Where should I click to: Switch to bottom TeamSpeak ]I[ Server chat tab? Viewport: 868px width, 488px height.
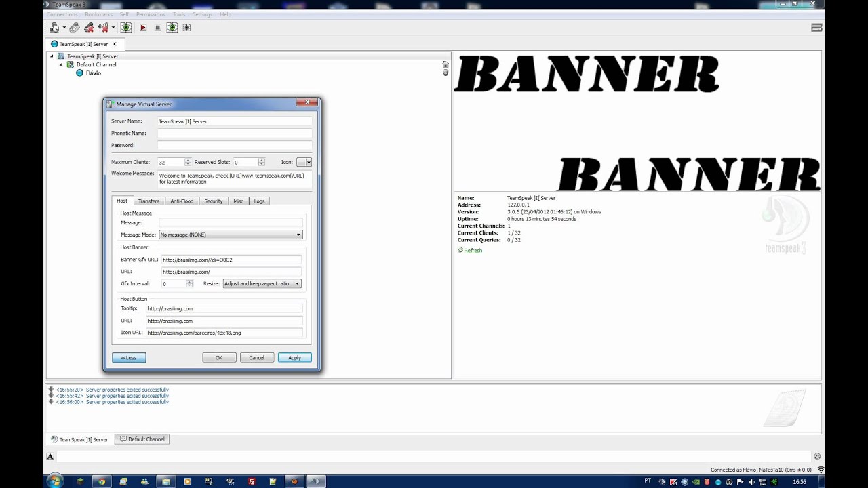(80, 439)
